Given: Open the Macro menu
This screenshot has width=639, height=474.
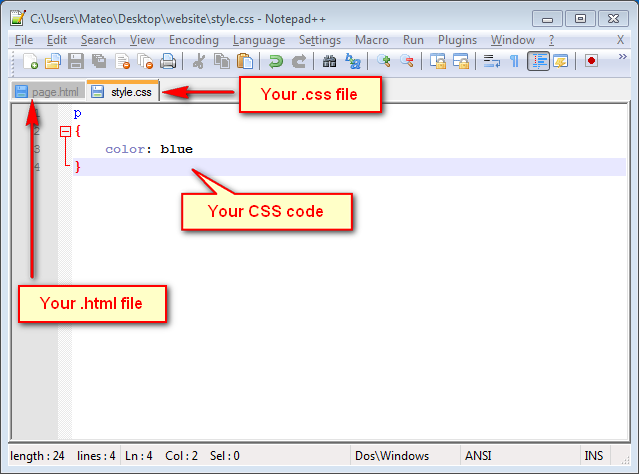Looking at the screenshot, I should click(x=372, y=40).
